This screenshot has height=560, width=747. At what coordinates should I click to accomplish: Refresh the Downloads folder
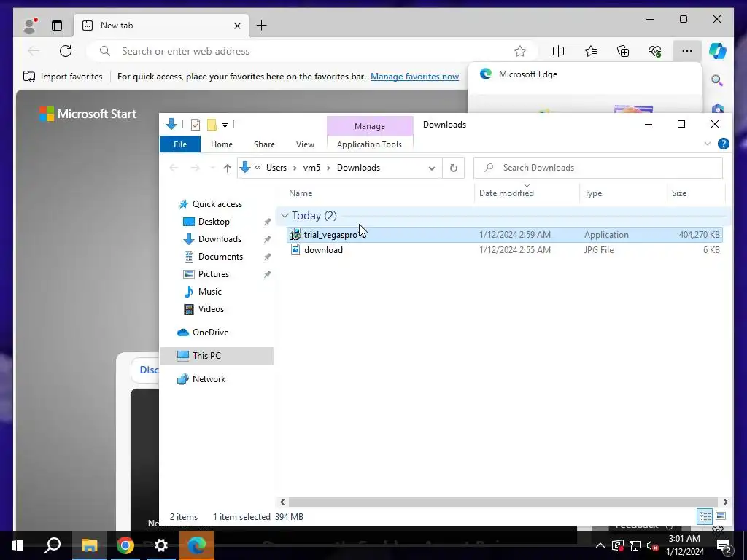point(454,168)
